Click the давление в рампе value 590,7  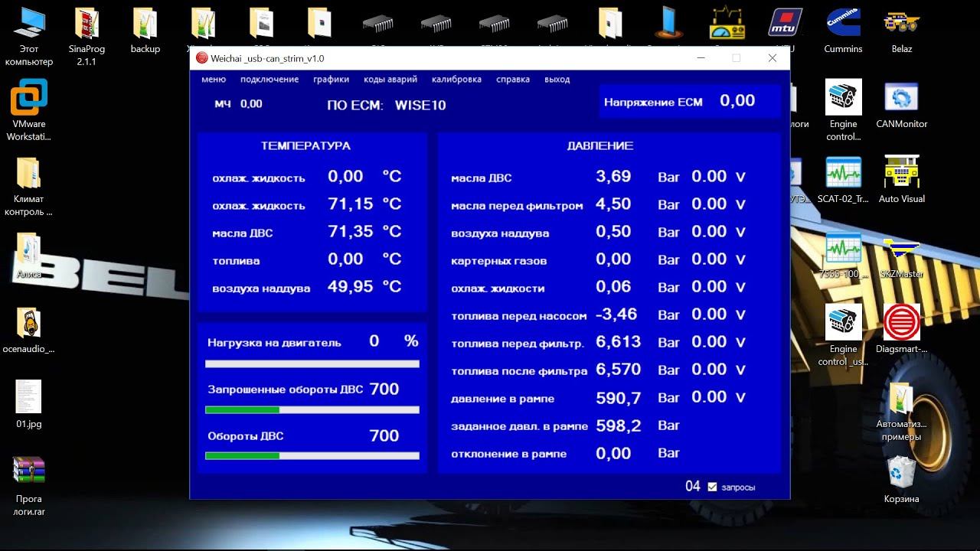coord(619,397)
